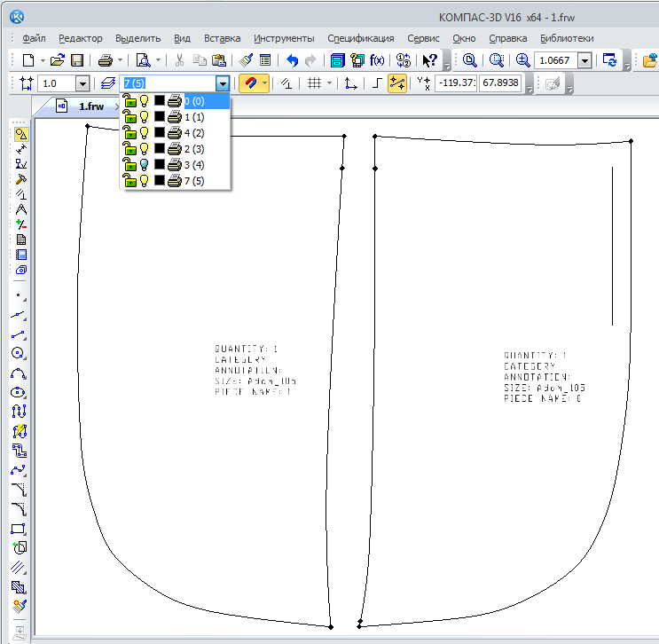Expand the grid settings dropdown arrow

(x=329, y=83)
